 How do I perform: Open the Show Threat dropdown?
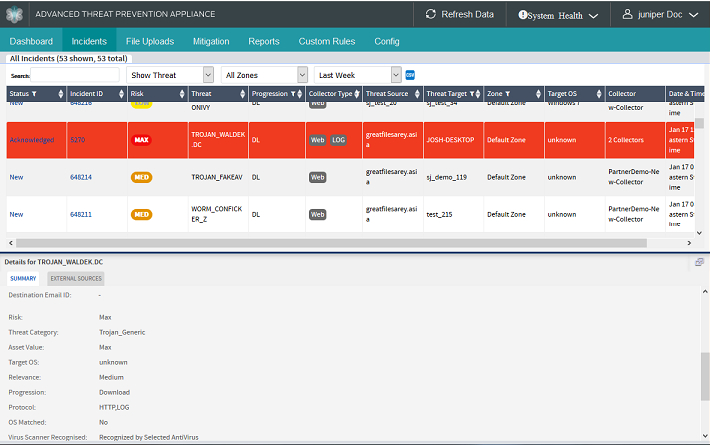click(171, 75)
